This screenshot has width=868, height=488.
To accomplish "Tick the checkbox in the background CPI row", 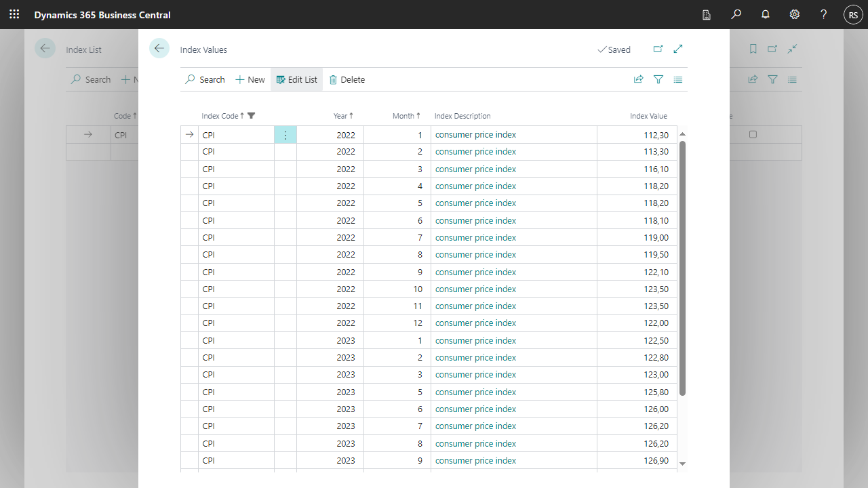I will (753, 134).
